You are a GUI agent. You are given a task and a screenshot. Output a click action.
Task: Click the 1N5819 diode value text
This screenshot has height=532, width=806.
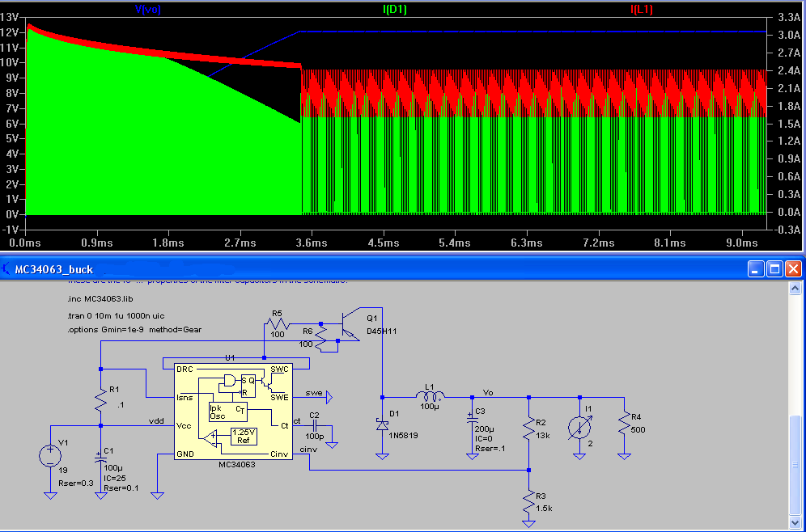click(x=404, y=436)
